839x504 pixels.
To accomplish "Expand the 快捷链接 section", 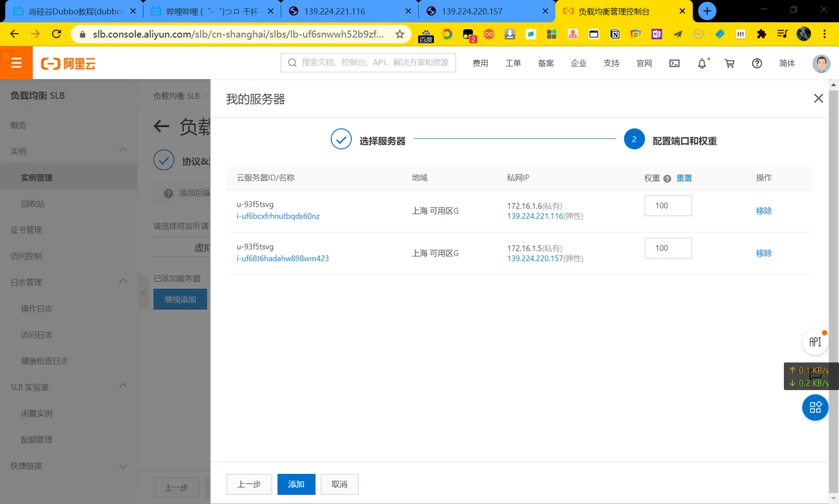I will pyautogui.click(x=123, y=466).
